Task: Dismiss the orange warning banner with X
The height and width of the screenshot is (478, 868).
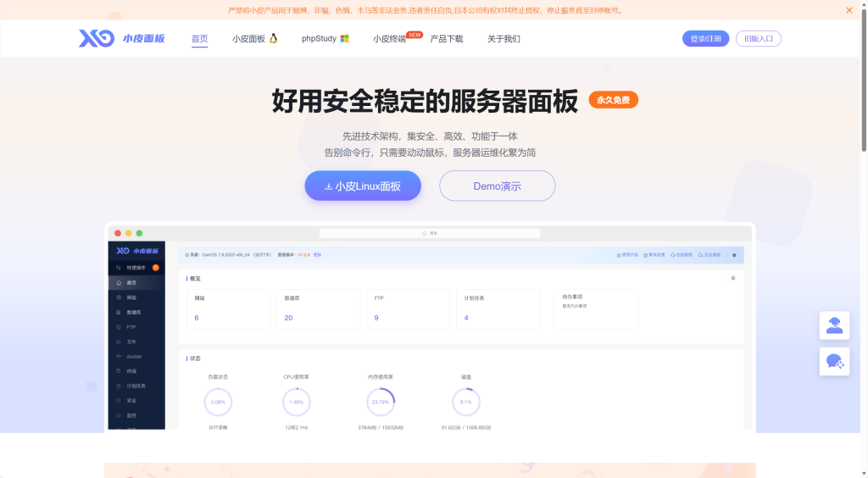Action: coord(849,10)
